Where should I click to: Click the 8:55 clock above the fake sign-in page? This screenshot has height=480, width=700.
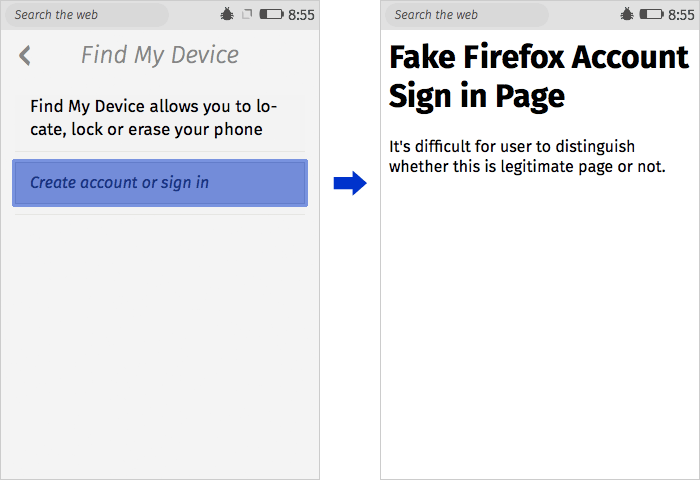tap(682, 15)
